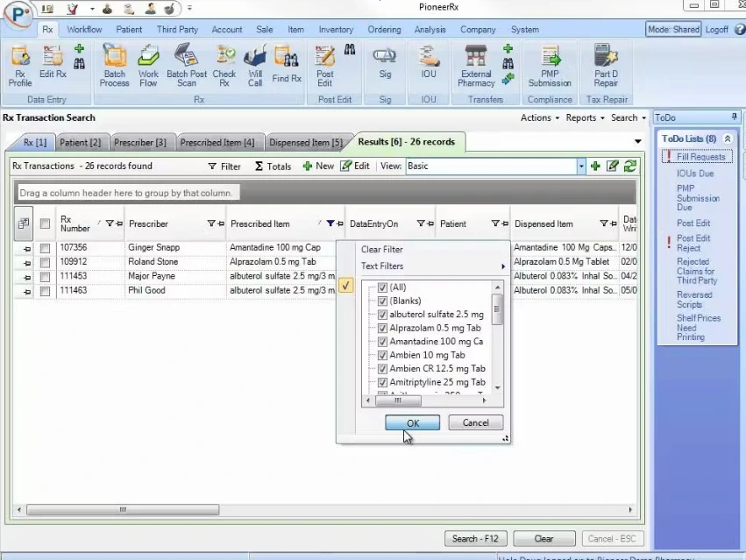This screenshot has width=746, height=560.
Task: Click the green plus in Data Entry group
Action: point(80,48)
